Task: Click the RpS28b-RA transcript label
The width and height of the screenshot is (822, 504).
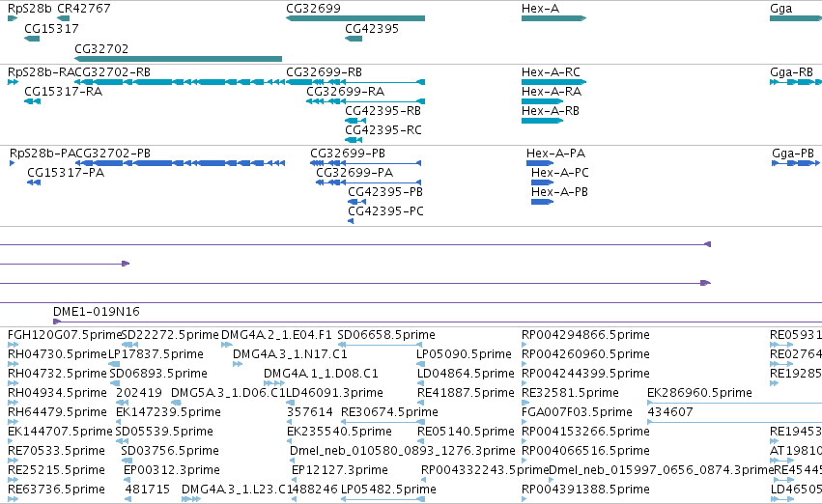Action: pyautogui.click(x=41, y=72)
